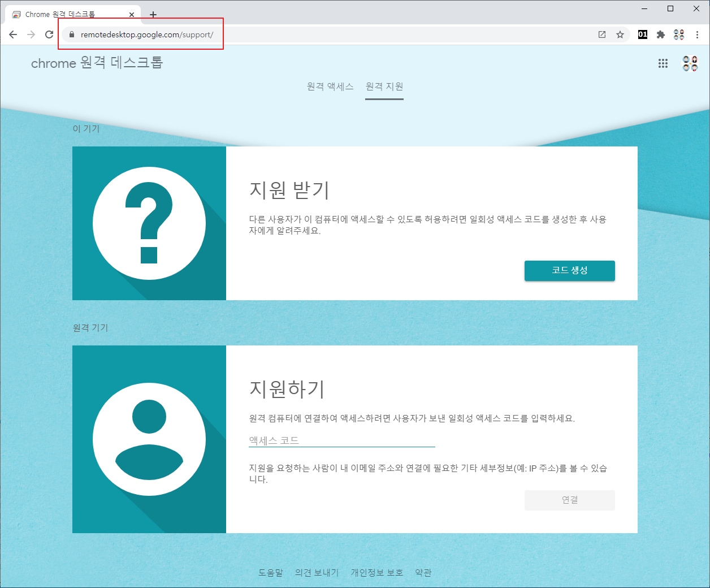The width and height of the screenshot is (710, 588).
Task: Switch to the 원격 액세스 tab
Action: [330, 87]
